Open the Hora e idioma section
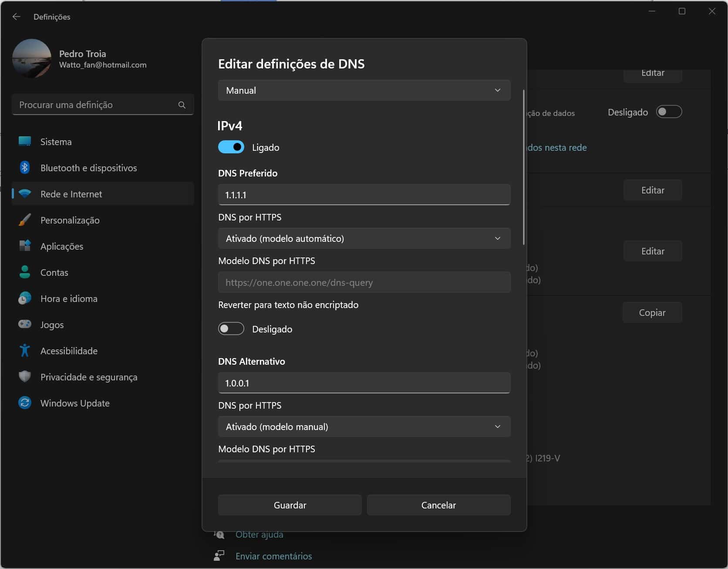728x569 pixels. 69,298
